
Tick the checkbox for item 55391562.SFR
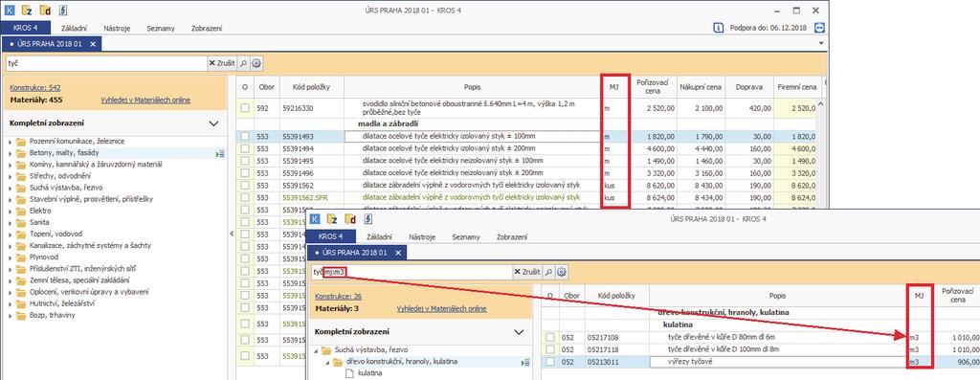pyautogui.click(x=245, y=197)
